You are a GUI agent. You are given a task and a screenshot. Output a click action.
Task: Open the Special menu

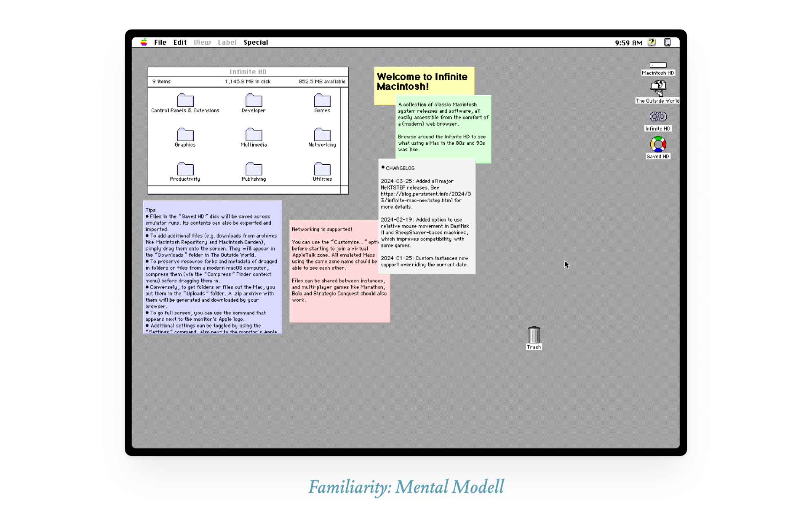(x=256, y=43)
